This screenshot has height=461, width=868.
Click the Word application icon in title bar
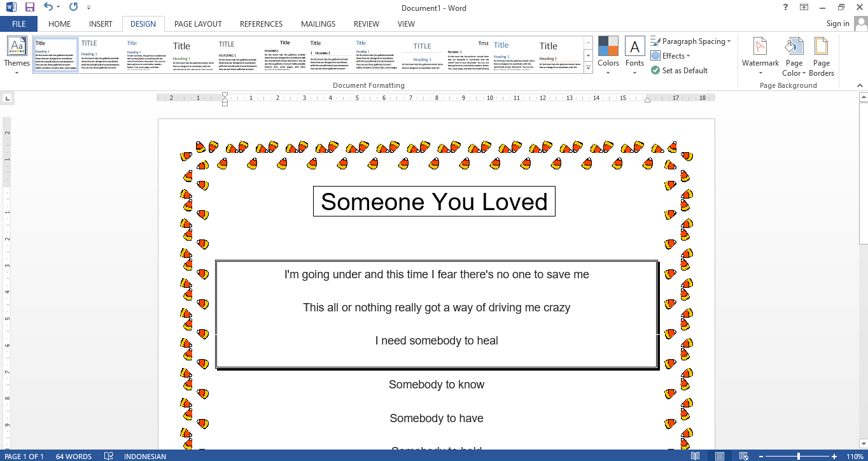(11, 8)
